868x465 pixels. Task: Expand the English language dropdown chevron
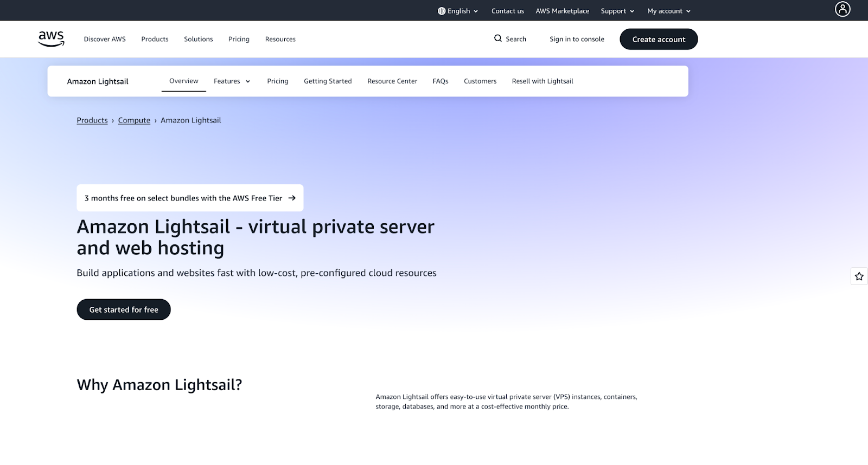(x=476, y=11)
